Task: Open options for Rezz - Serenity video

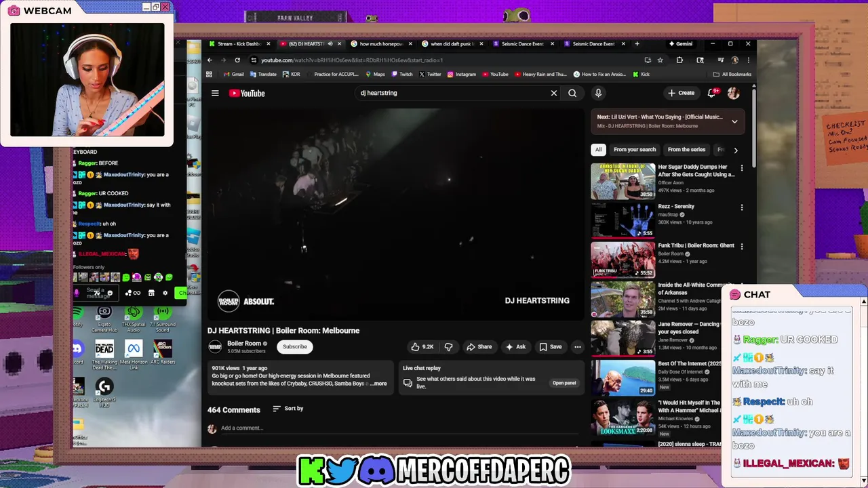Action: (x=741, y=207)
